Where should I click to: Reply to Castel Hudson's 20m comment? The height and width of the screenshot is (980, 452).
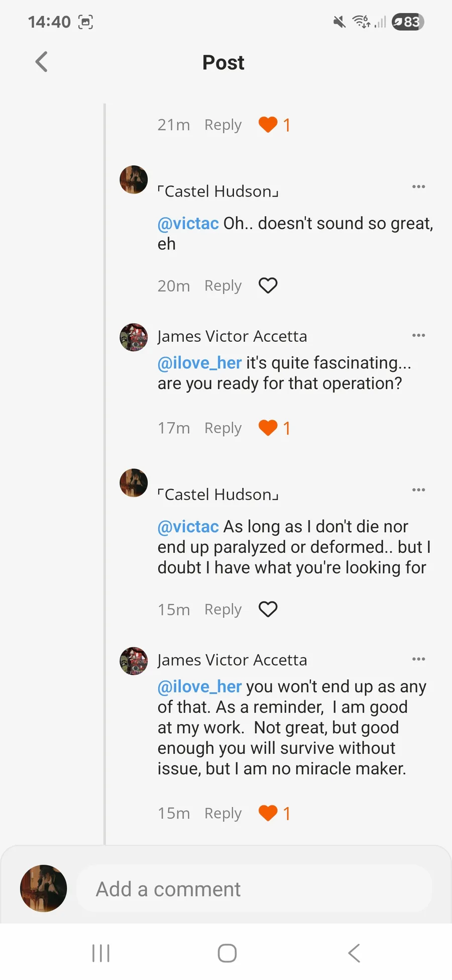(x=222, y=285)
